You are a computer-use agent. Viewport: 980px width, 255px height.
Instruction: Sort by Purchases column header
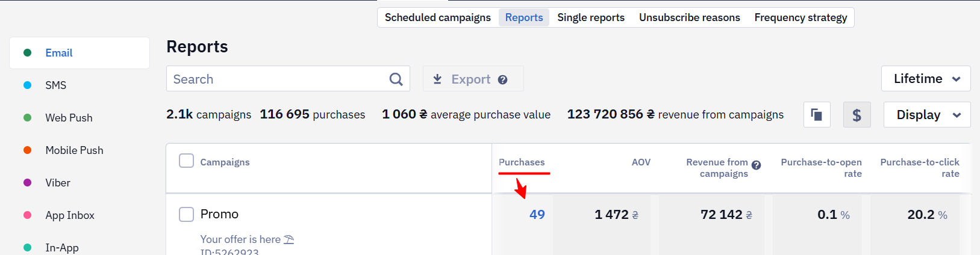pos(522,162)
